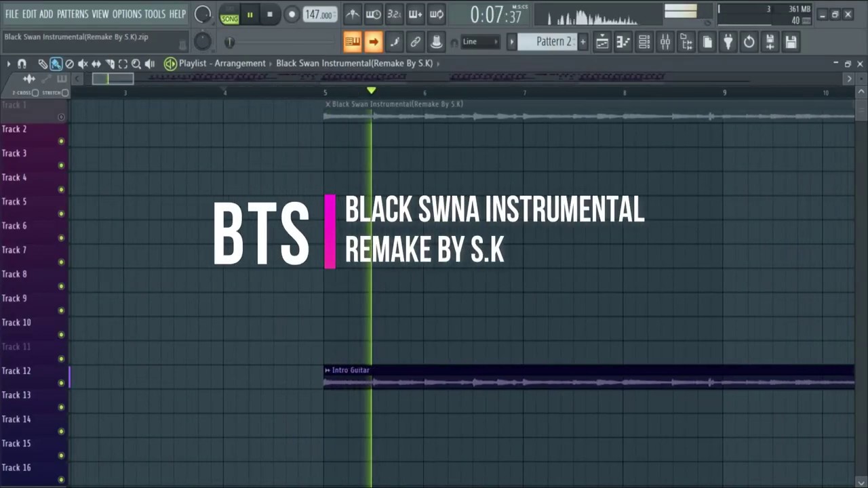Click Black Swan Instrumental breadcrumb in playlist title
Image resolution: width=868 pixels, height=488 pixels.
click(354, 63)
